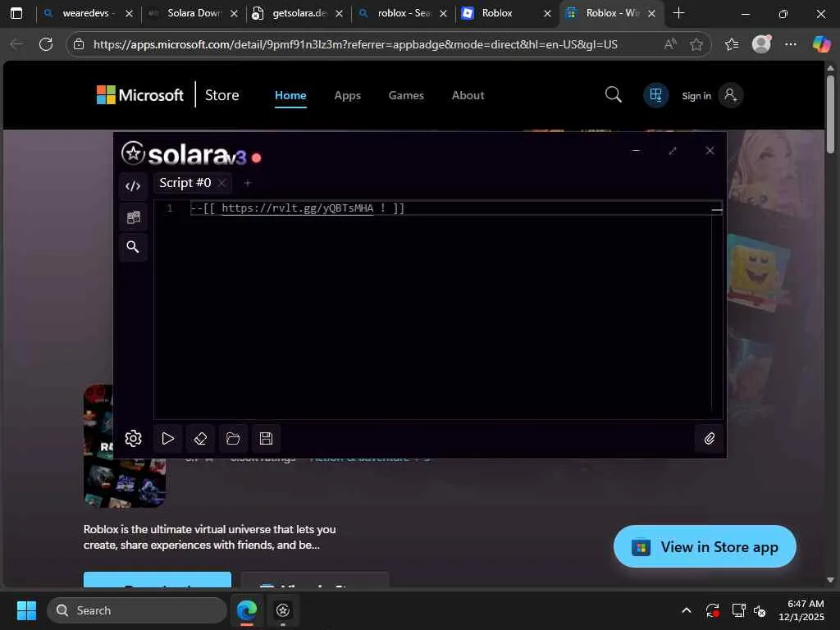The image size is (840, 630).
Task: Refresh the page in Edge
Action: click(x=46, y=44)
